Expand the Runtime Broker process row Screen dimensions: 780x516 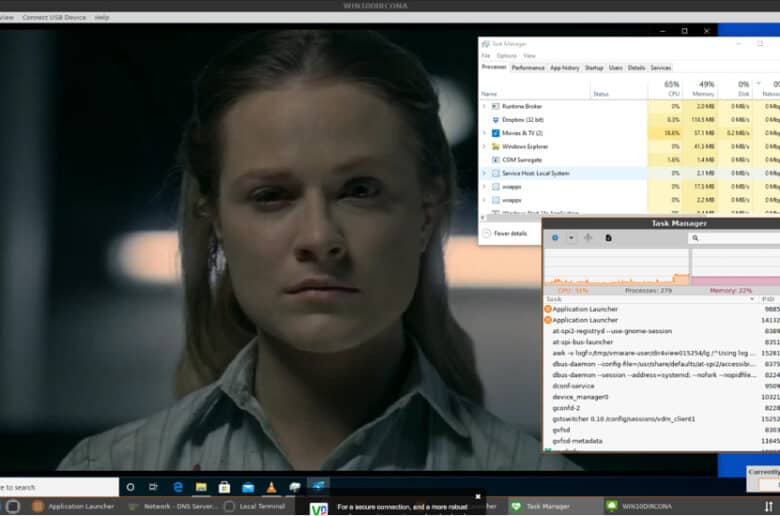point(484,106)
